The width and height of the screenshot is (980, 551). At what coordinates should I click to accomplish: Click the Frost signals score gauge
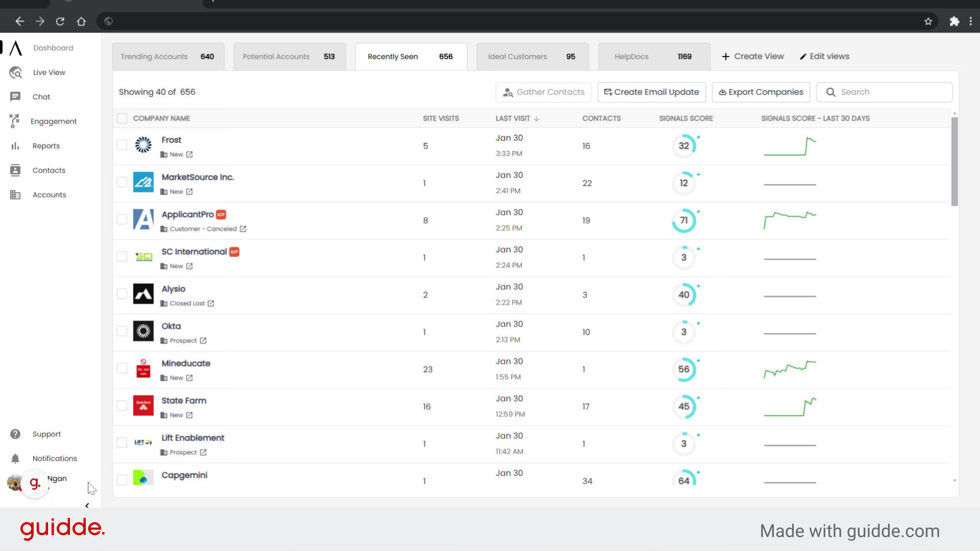684,146
